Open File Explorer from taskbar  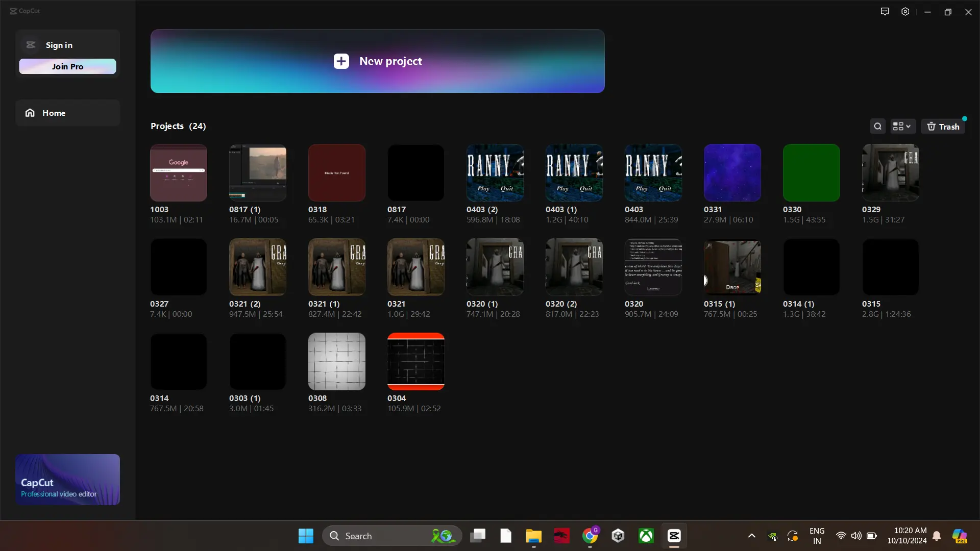pyautogui.click(x=533, y=536)
